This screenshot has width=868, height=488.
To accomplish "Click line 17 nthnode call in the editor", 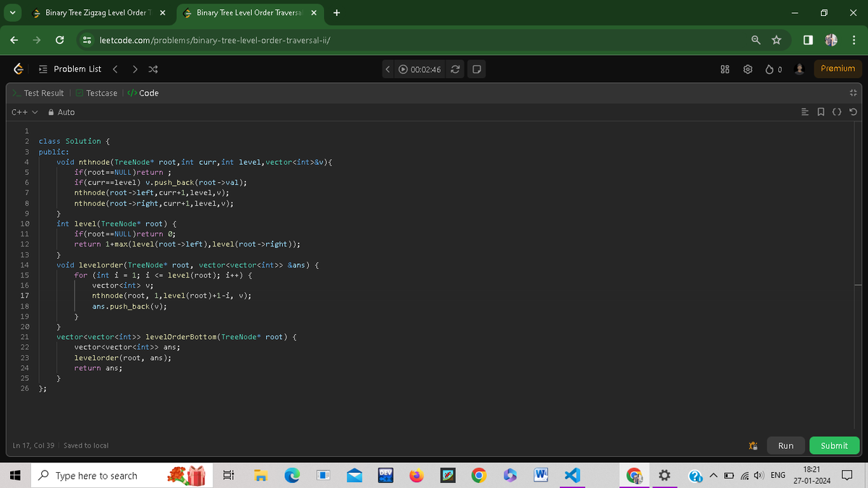I will (x=171, y=296).
